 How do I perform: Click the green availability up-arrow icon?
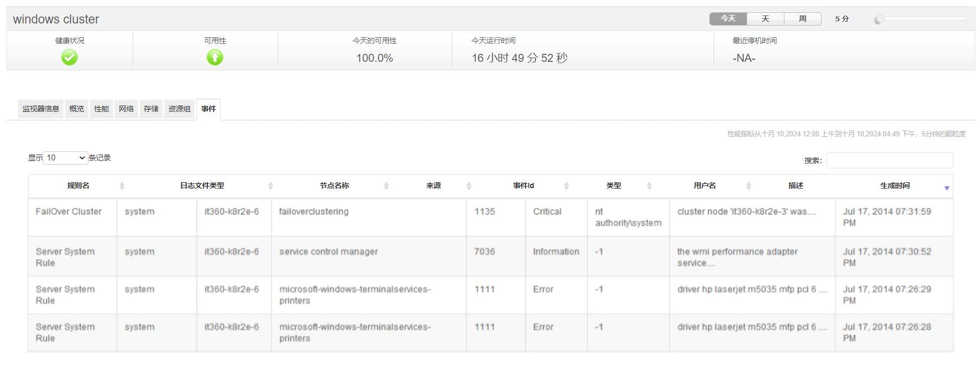point(215,57)
